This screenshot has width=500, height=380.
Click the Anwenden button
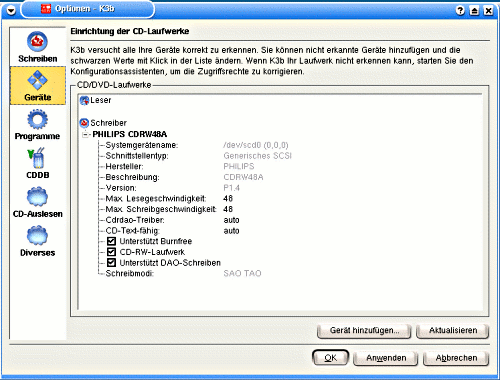click(x=386, y=358)
